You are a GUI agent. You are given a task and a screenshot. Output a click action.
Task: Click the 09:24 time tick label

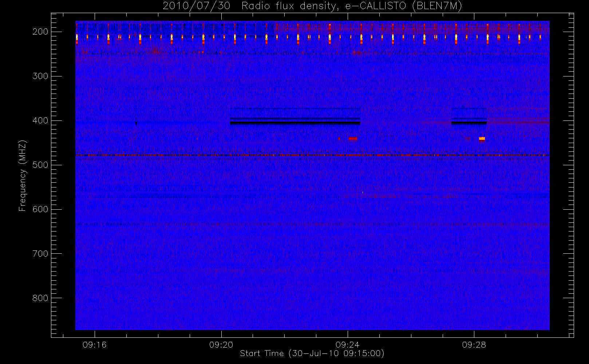(348, 345)
